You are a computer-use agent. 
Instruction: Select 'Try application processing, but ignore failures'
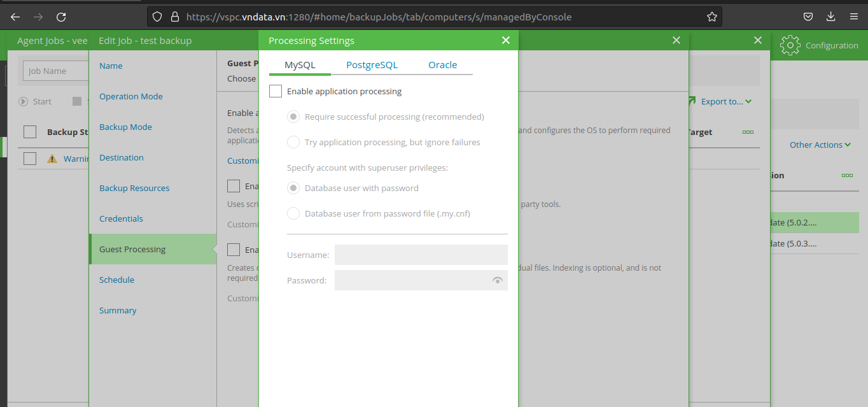point(293,142)
